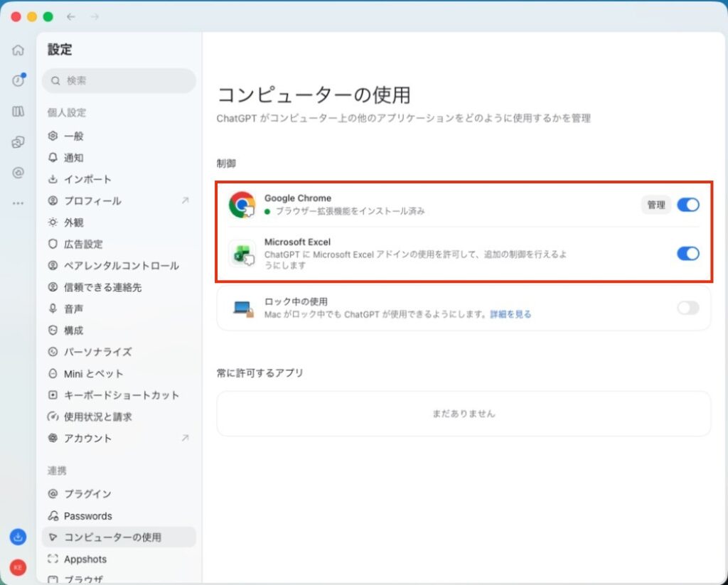Open Mini とペット settings
728x585 pixels.
119,373
